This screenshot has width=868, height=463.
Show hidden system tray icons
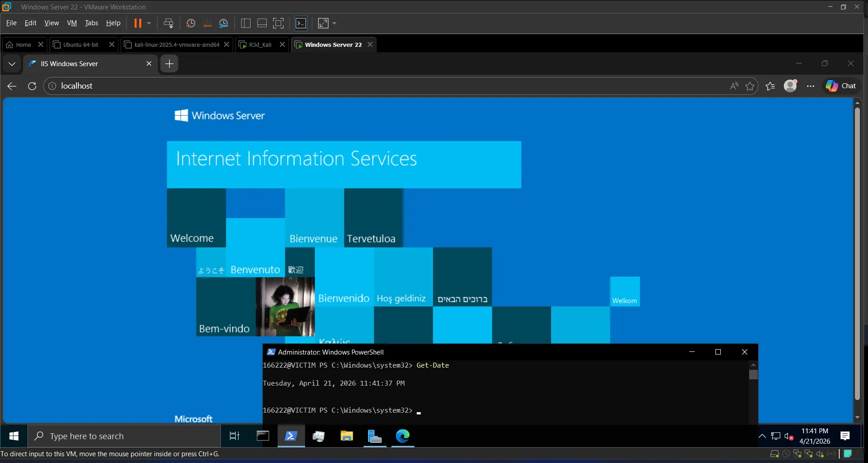pyautogui.click(x=762, y=436)
